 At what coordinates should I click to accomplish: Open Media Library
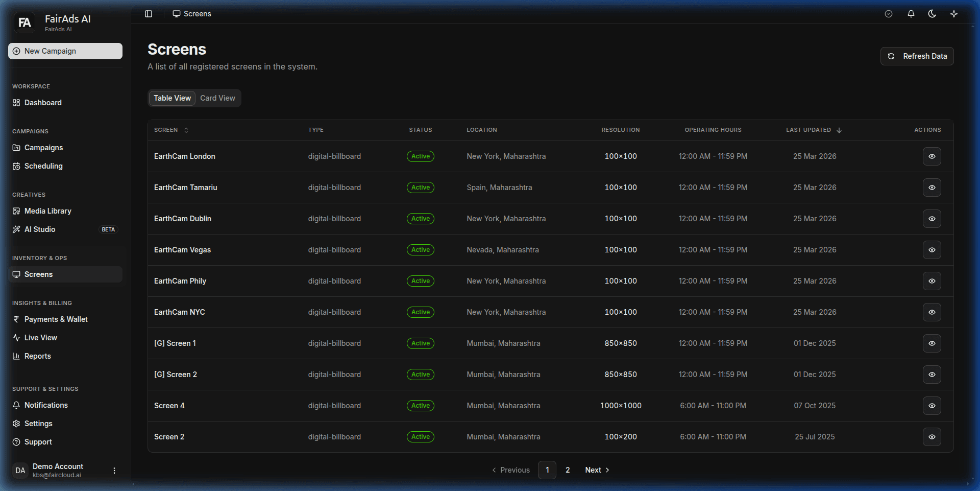[x=65, y=211]
